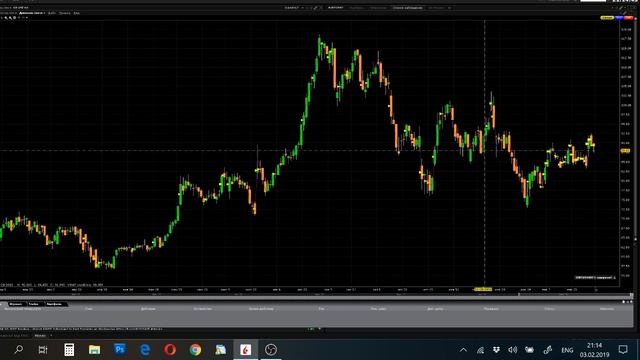Open the Dropbox tray icon
Image resolution: width=640 pixels, height=360 pixels.
coord(496,350)
